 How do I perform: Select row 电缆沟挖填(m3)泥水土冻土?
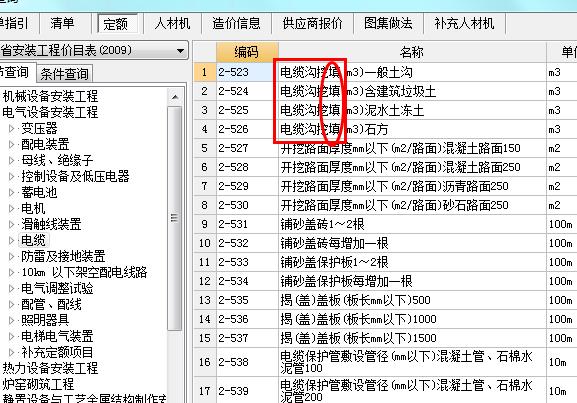point(412,110)
